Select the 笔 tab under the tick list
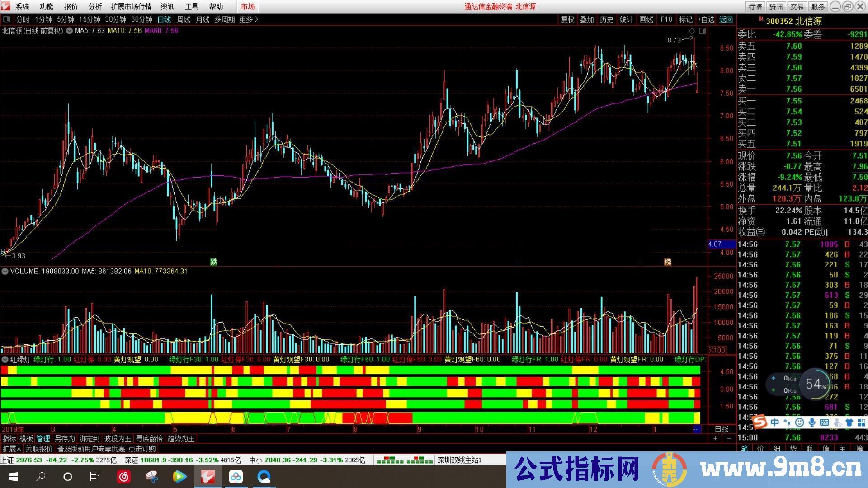 point(745,448)
